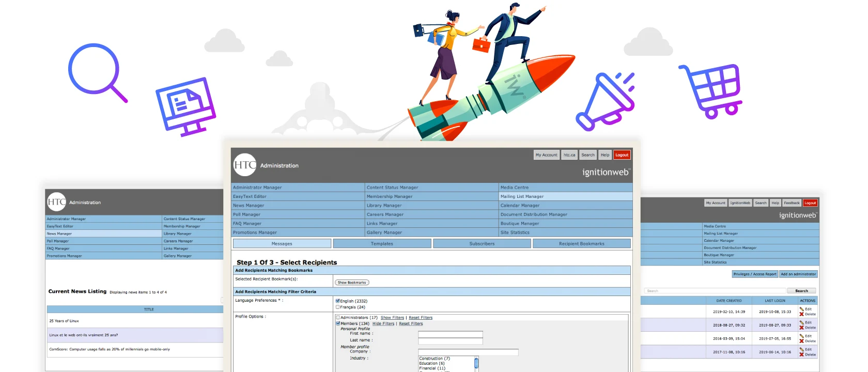Image resolution: width=868 pixels, height=372 pixels.
Task: Enable the Français language checkbox
Action: point(338,307)
